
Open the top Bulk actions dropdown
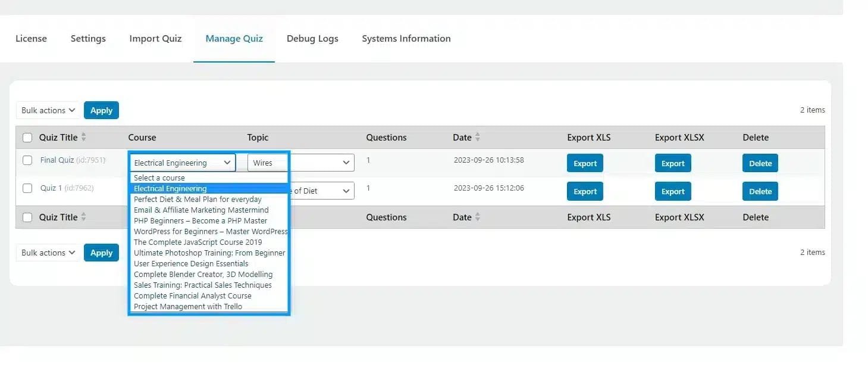[x=48, y=110]
